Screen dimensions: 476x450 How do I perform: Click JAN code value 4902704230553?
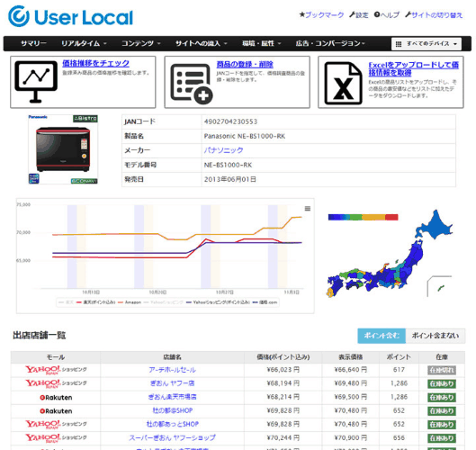click(230, 121)
